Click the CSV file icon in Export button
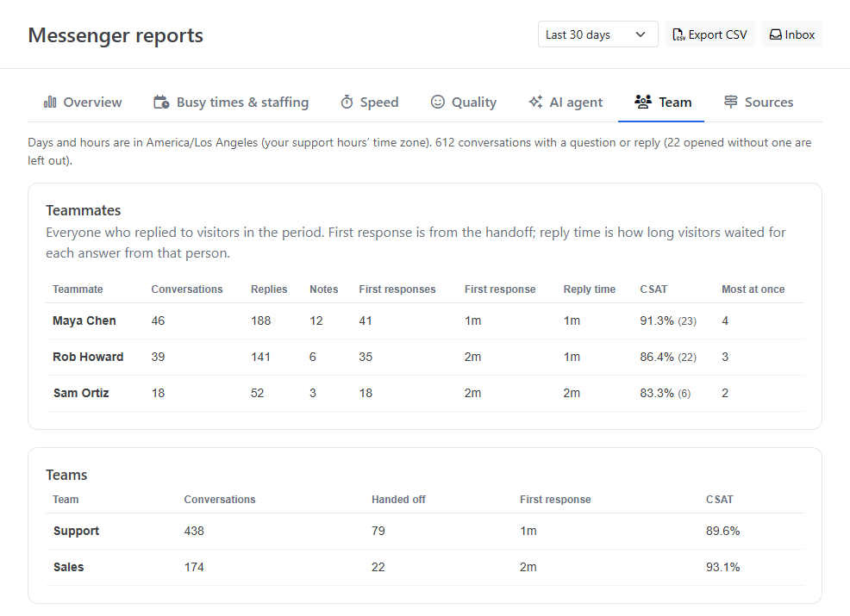The image size is (850, 616). 678,34
